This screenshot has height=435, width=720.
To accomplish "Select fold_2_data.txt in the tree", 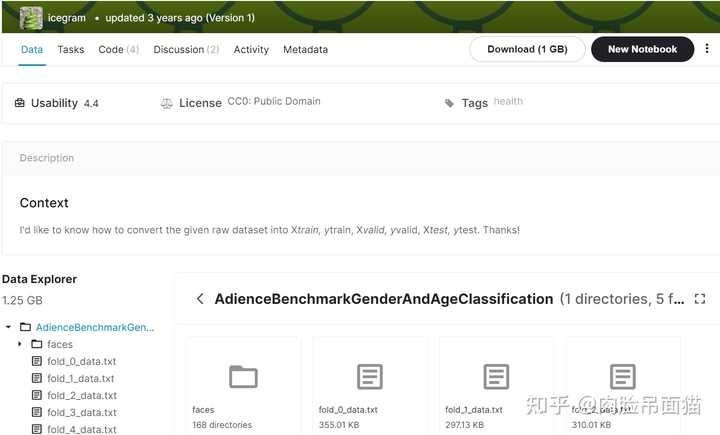I will pos(82,395).
